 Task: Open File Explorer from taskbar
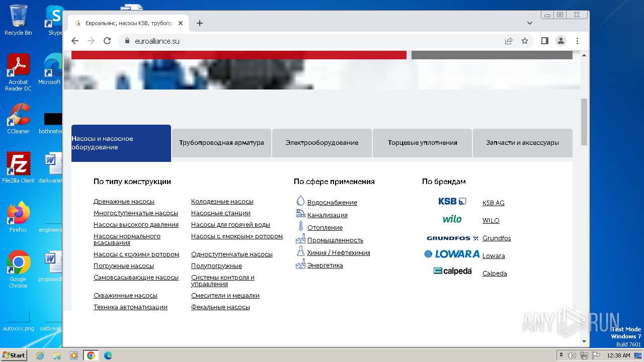57,355
